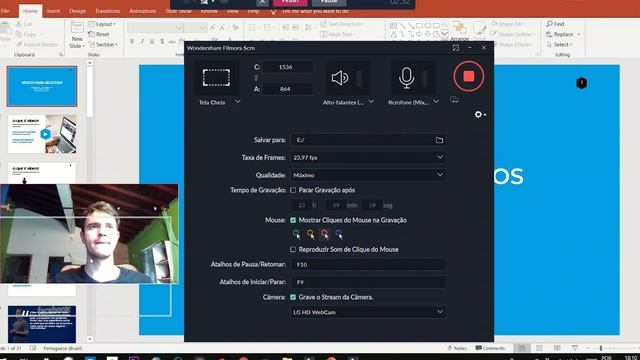Click the screen overlay icon below record button
Screen dimensions: 640x360
pos(454,100)
